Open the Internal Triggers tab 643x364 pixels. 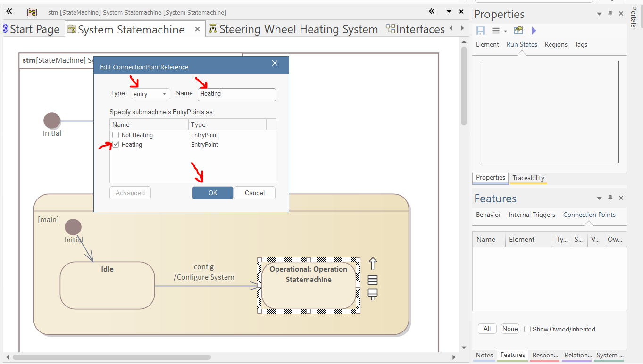click(532, 215)
